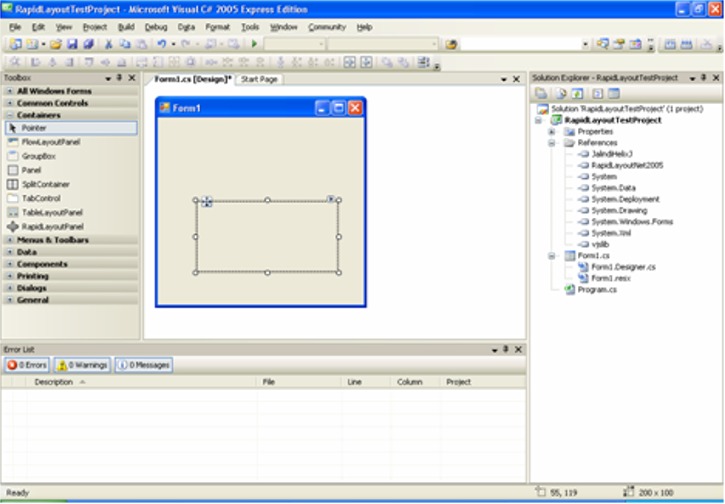Expand Properties node in Solution Explorer
Image resolution: width=725 pixels, height=504 pixels.
(552, 132)
